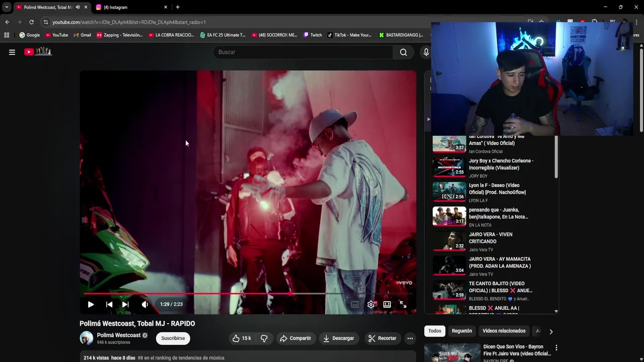Open the browser apps grid shortcut

7,35
